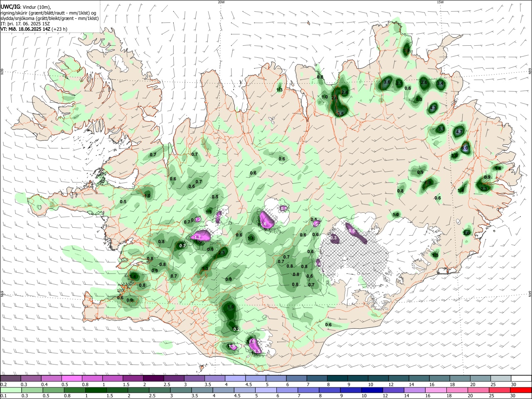Click the '3.1' precipitation value label
Screen dimensions: 532x399
[x=441, y=129]
